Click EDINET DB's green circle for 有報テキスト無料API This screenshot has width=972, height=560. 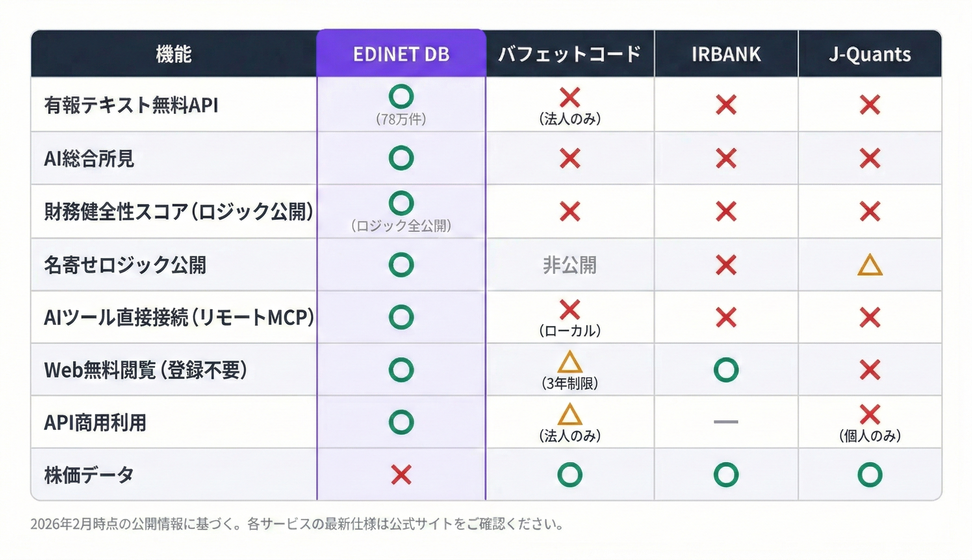(401, 96)
